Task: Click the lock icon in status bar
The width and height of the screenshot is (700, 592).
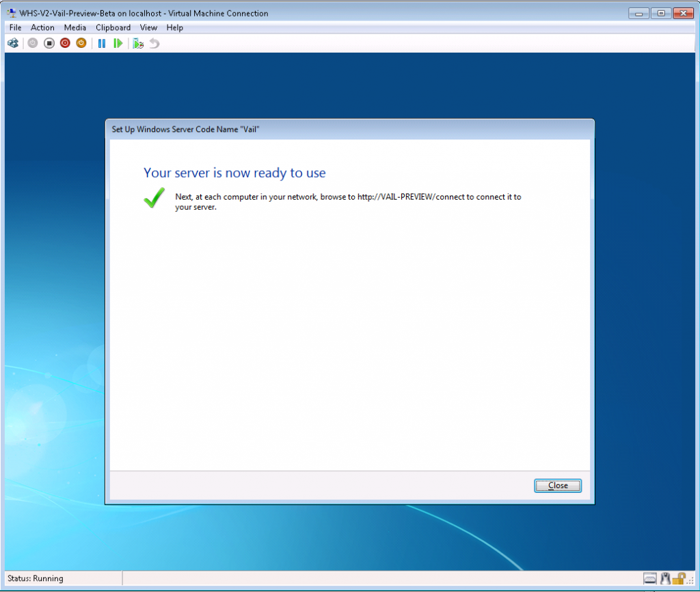Action: click(x=679, y=578)
